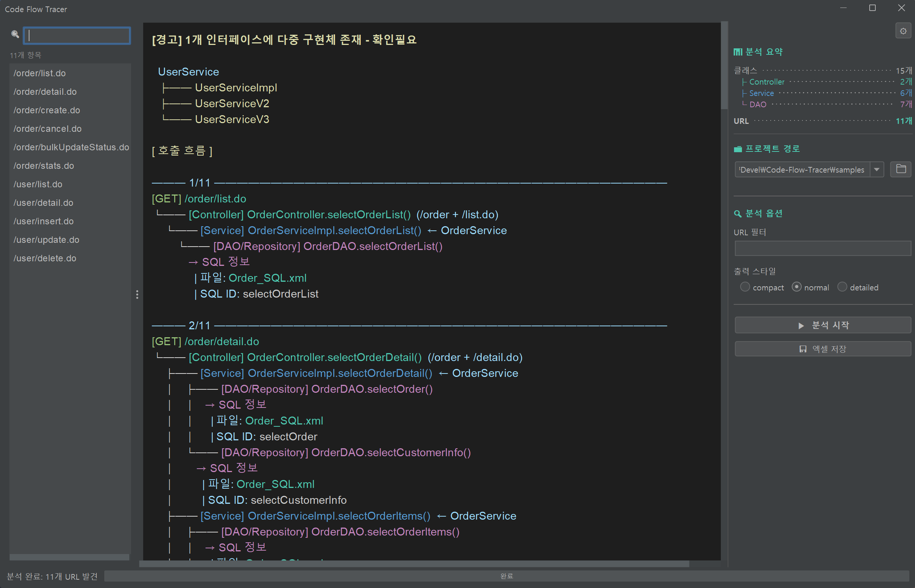Click the analysis summary bar-chart icon
Screen dimensions: 915x588
737,52
